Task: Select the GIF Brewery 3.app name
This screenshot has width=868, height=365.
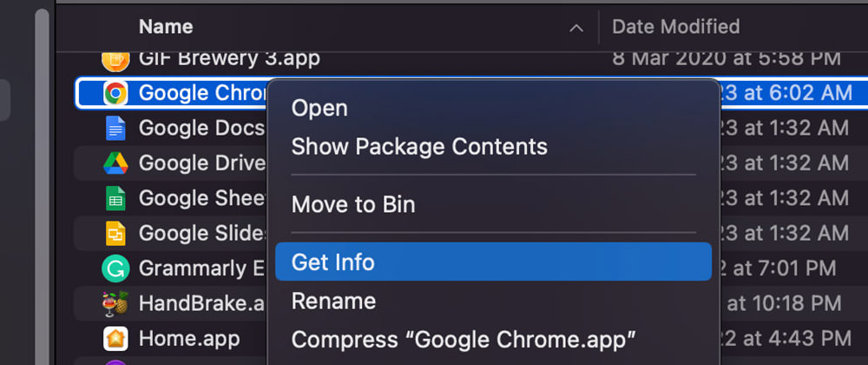Action: click(229, 57)
